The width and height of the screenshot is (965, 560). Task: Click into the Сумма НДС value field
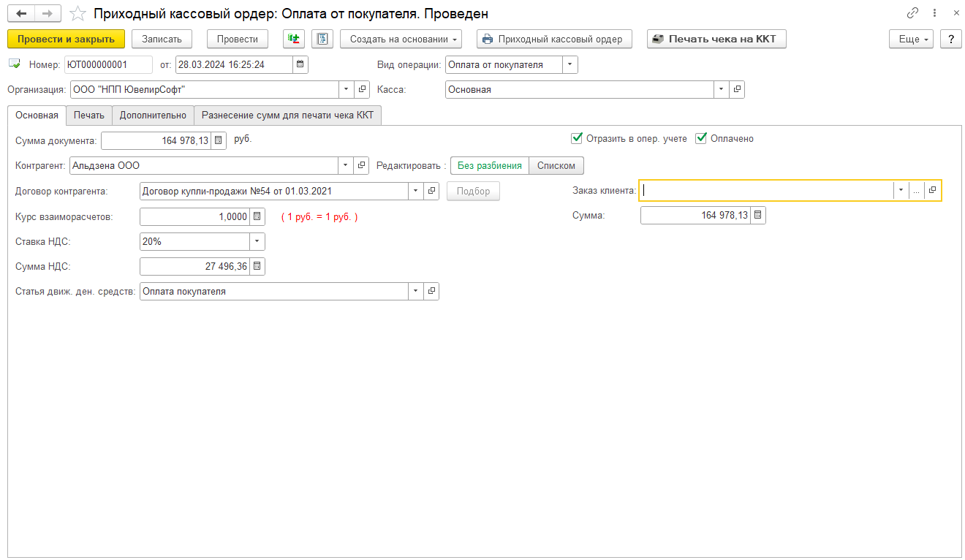point(194,266)
